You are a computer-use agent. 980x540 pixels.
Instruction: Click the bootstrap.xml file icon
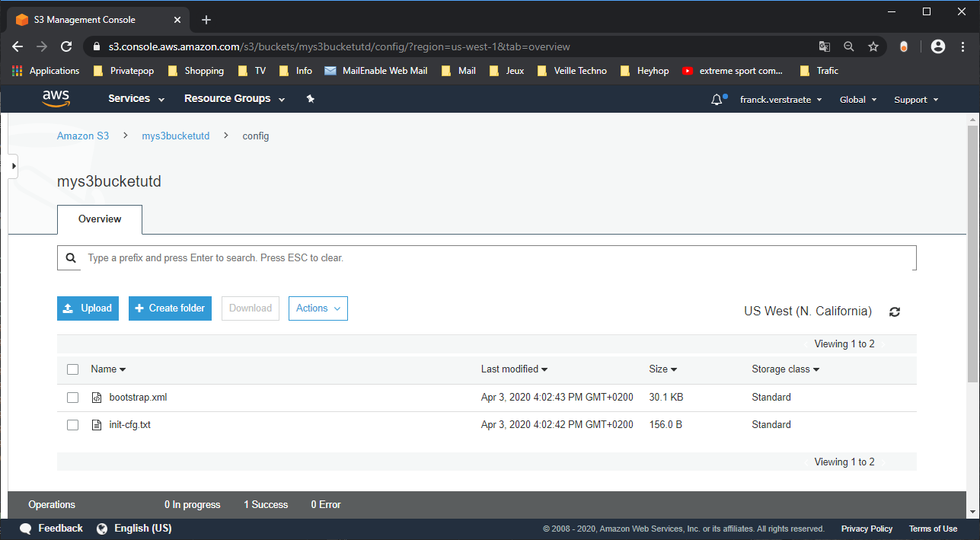click(x=97, y=398)
